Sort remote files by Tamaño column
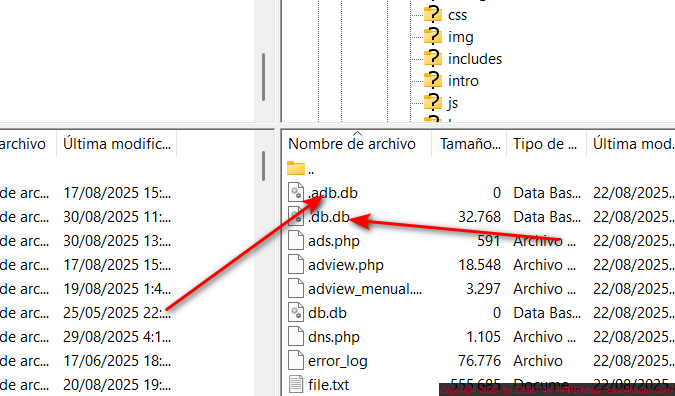Screen dimensions: 675x396 pyautogui.click(x=469, y=144)
